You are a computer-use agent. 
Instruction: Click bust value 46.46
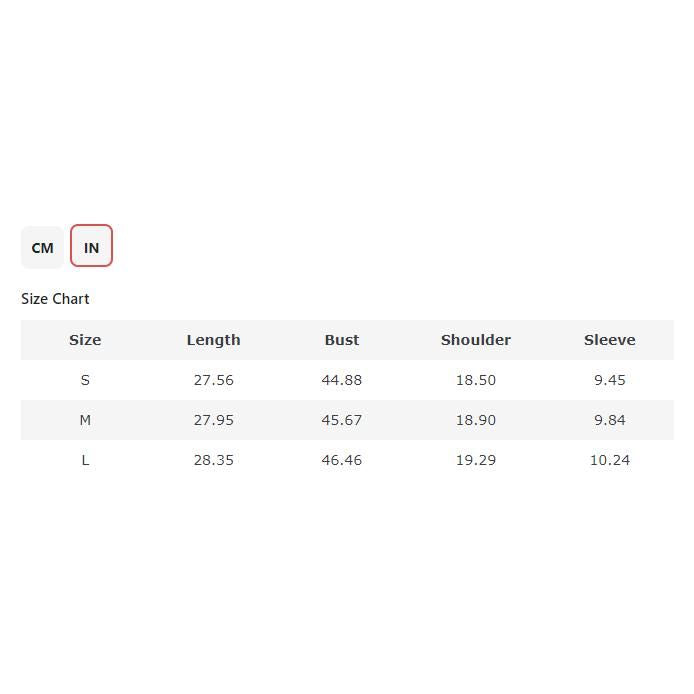[x=341, y=460]
